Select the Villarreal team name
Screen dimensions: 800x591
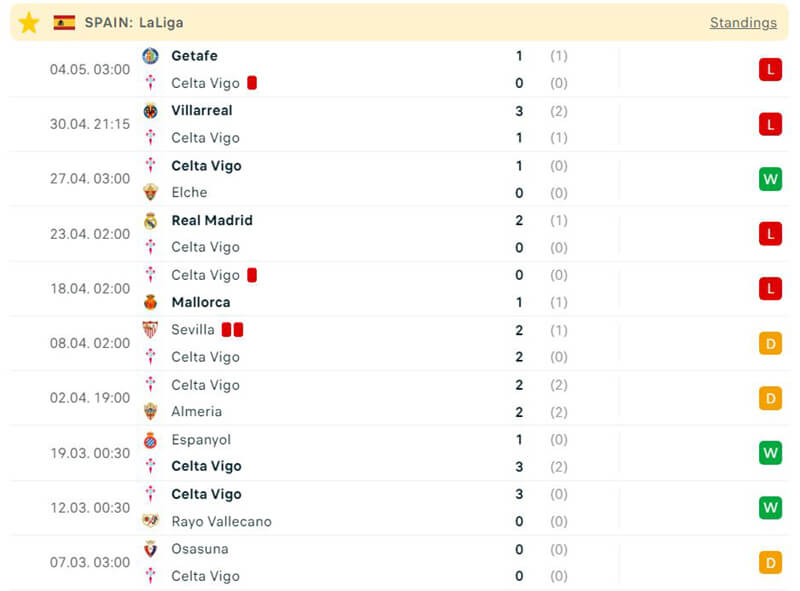point(202,111)
